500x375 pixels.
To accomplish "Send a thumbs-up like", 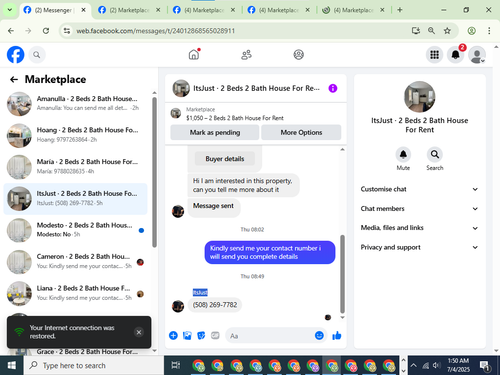I will pos(337,335).
